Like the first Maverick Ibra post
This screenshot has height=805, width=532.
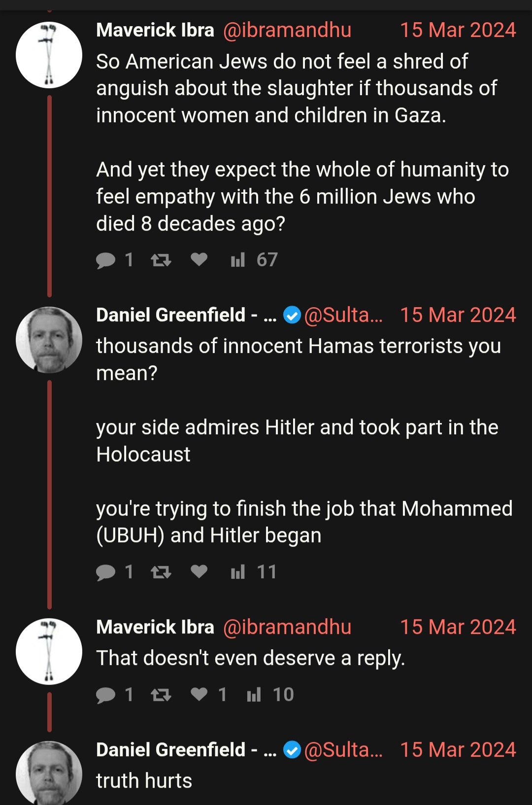click(x=199, y=259)
